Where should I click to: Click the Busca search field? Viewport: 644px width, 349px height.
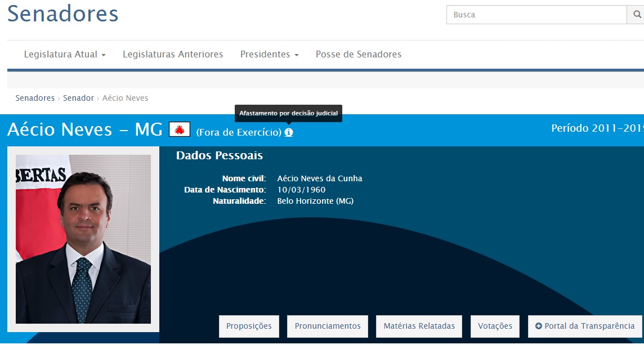535,15
